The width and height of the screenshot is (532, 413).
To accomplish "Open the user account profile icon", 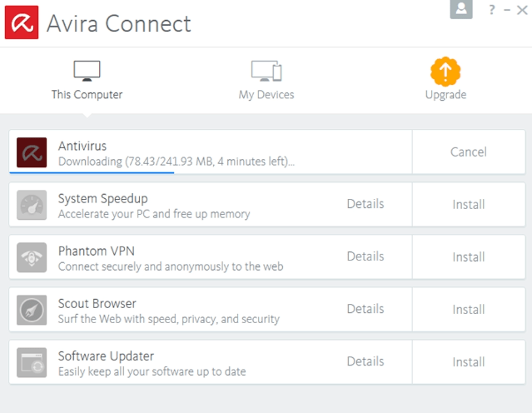I will click(461, 9).
